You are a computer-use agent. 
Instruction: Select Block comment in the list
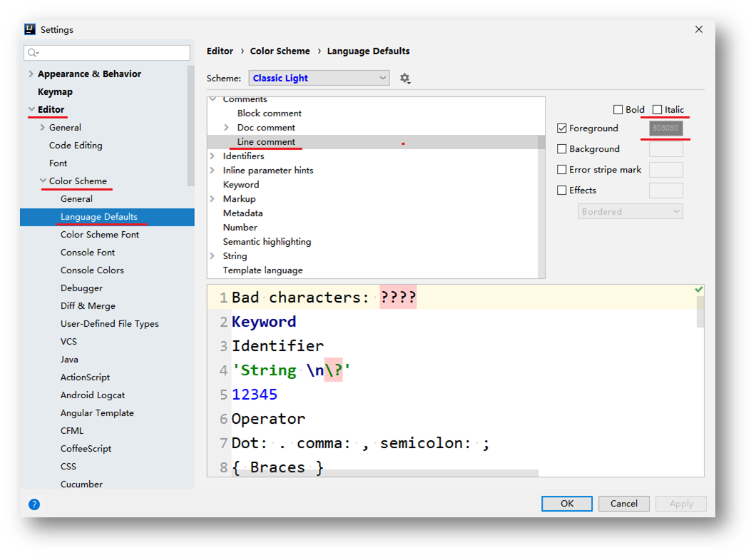pyautogui.click(x=269, y=113)
